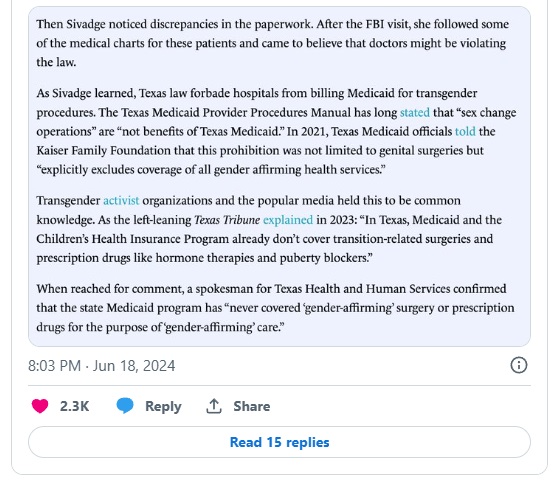558x490 pixels.
Task: Open the tweet info circle icon
Action: point(518,365)
